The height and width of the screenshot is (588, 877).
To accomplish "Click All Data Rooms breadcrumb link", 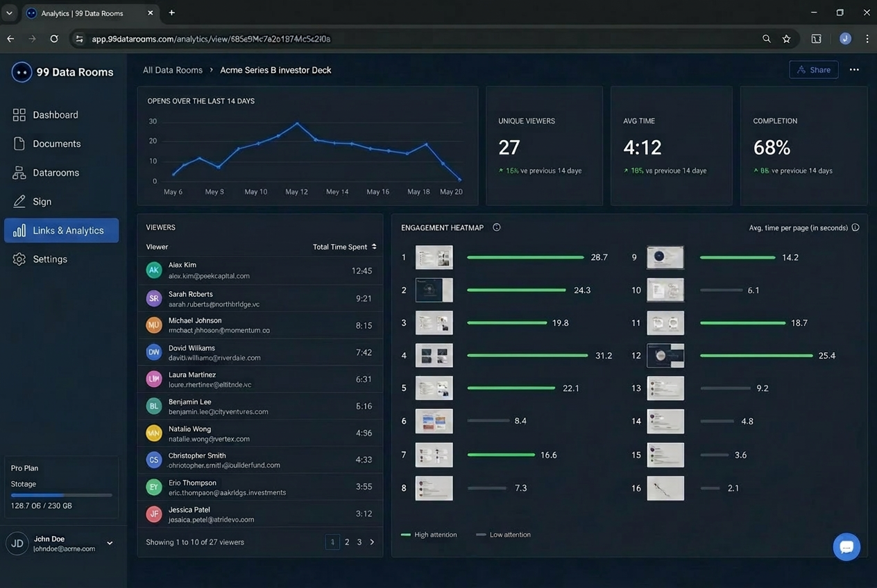I will point(173,70).
